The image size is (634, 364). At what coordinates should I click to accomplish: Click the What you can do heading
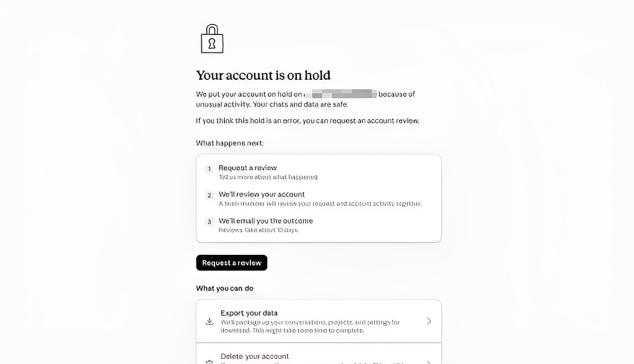tap(225, 288)
